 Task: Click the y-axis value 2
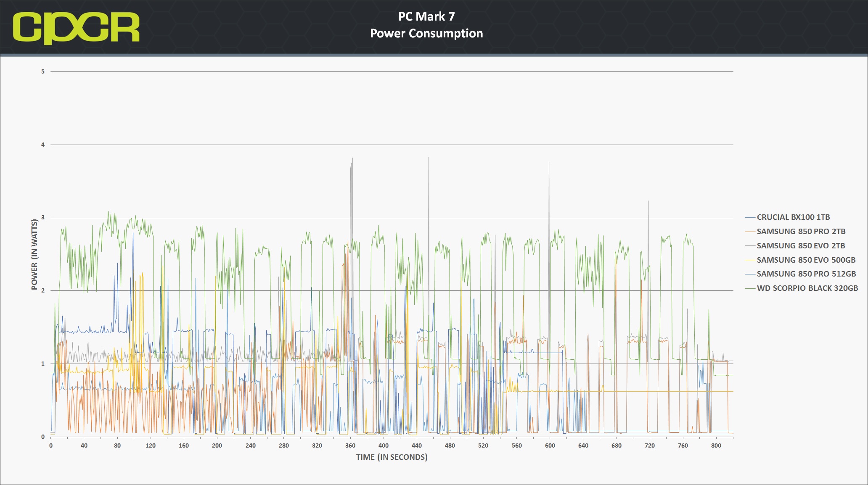coord(43,290)
